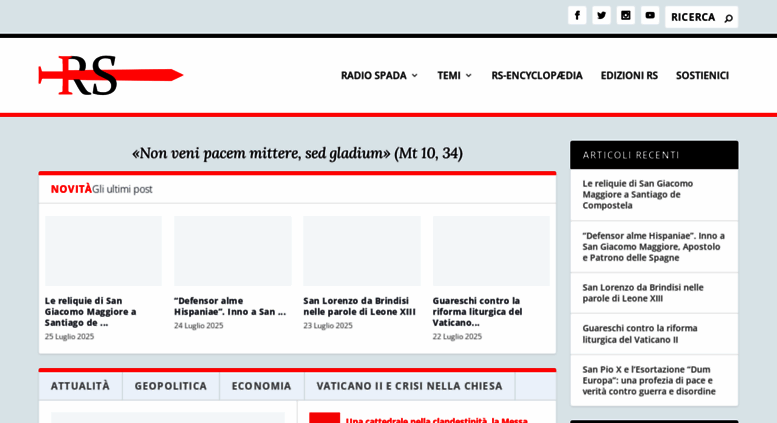Switch to the ATTUALITÀ tab

(x=80, y=386)
